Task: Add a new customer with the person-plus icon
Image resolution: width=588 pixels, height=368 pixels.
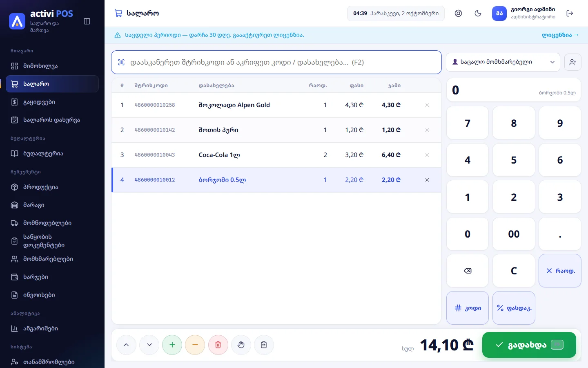Action: click(573, 62)
